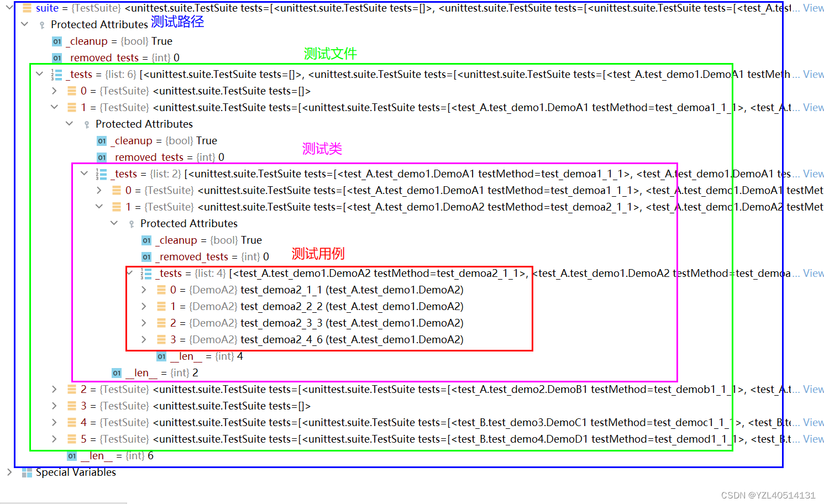This screenshot has width=824, height=504.
Task: Expand the empty 3 = {TestSuite} item
Action: (54, 406)
